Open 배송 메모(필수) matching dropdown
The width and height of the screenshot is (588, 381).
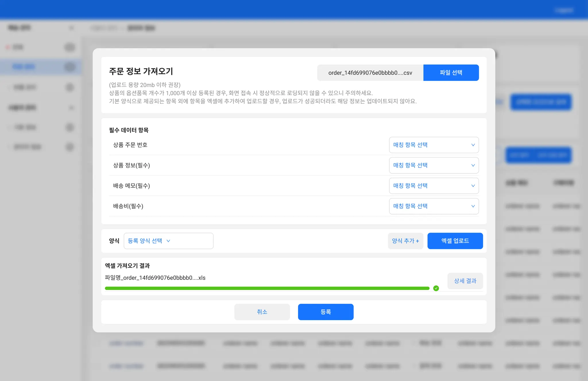pyautogui.click(x=433, y=186)
